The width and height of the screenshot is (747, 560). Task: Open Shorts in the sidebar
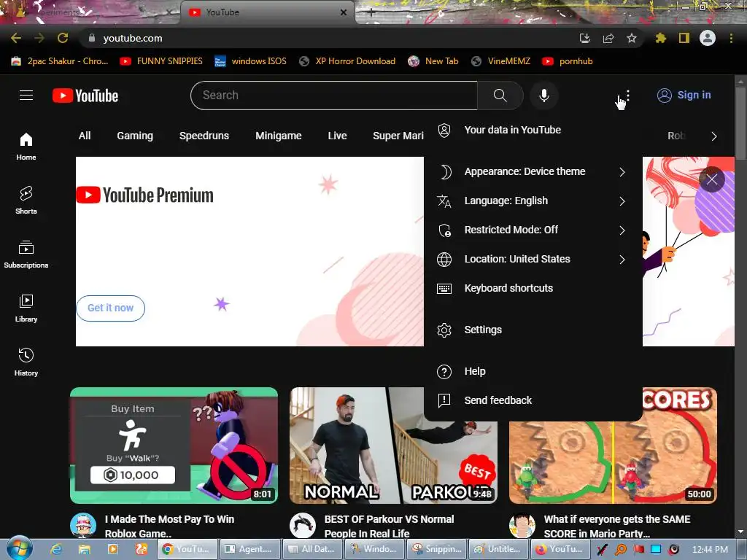(x=26, y=201)
